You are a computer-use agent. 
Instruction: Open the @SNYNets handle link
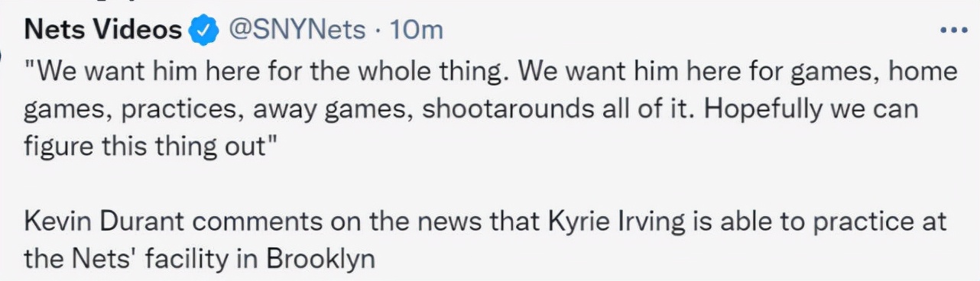tap(299, 30)
